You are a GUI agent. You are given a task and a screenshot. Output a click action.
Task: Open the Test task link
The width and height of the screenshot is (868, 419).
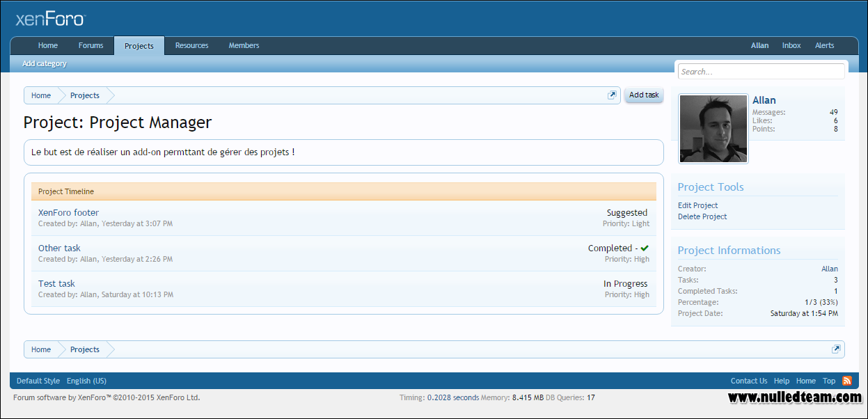56,284
